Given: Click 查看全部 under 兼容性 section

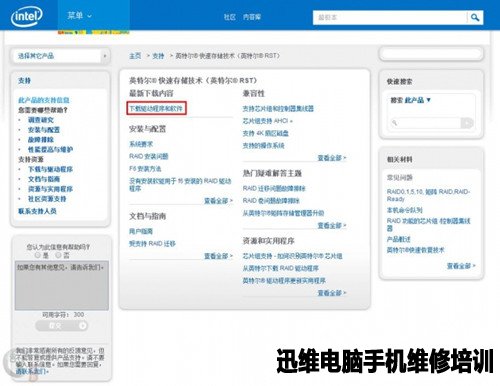Looking at the screenshot, I should [332, 158].
